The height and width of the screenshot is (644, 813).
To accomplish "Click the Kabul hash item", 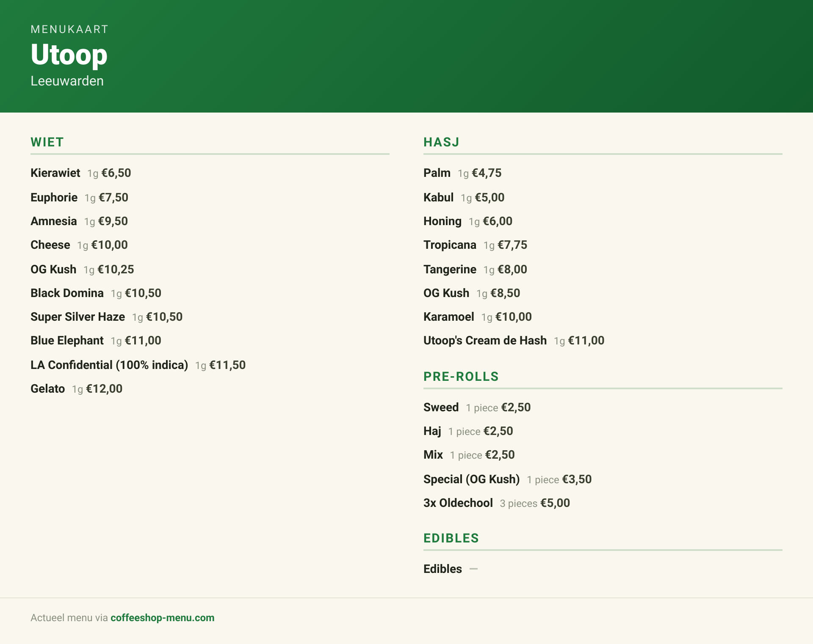I will click(x=438, y=198).
